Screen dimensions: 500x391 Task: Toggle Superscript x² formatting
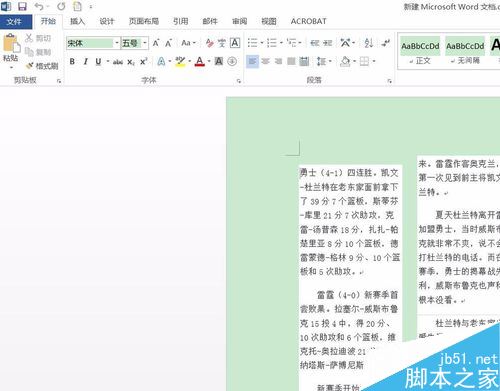coord(143,62)
